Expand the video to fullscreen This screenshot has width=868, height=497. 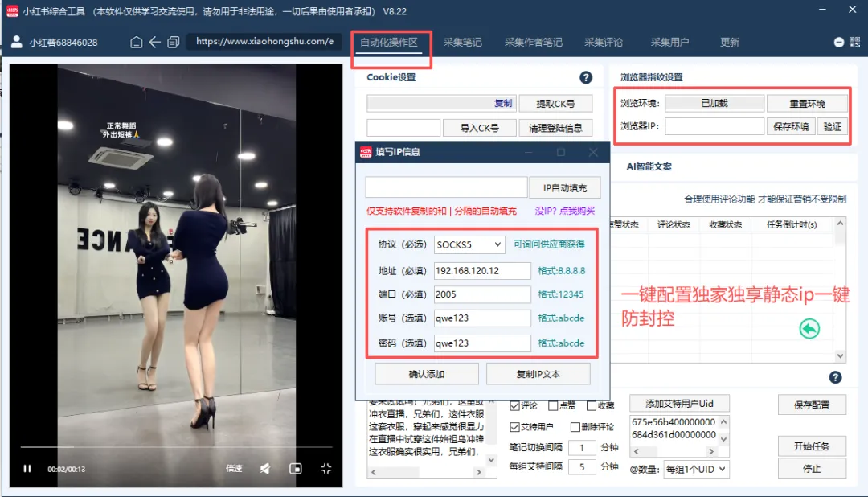tap(326, 468)
